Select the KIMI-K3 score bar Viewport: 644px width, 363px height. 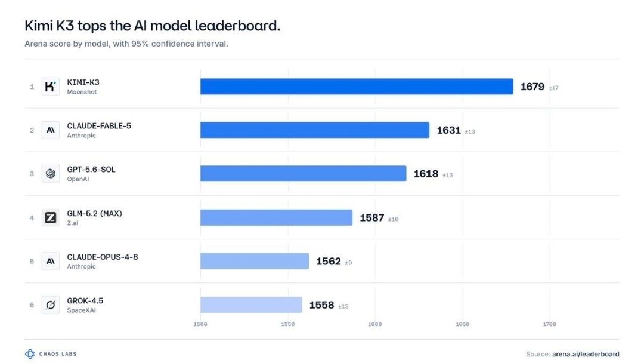[357, 87]
